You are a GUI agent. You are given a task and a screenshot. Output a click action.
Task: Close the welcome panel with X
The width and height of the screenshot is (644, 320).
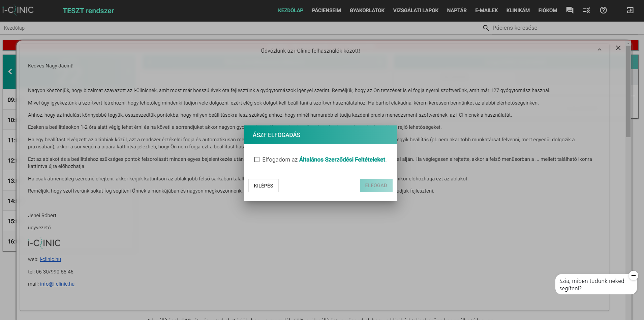coord(618,48)
